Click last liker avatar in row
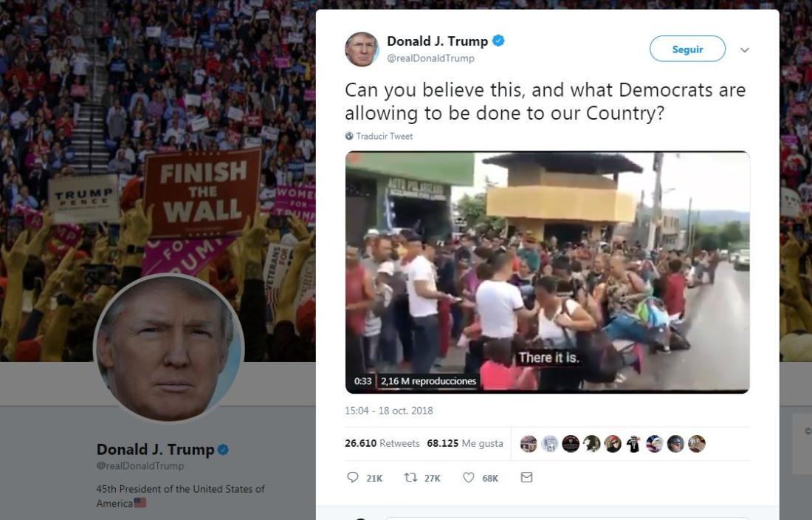This screenshot has height=520, width=812. pos(697,444)
